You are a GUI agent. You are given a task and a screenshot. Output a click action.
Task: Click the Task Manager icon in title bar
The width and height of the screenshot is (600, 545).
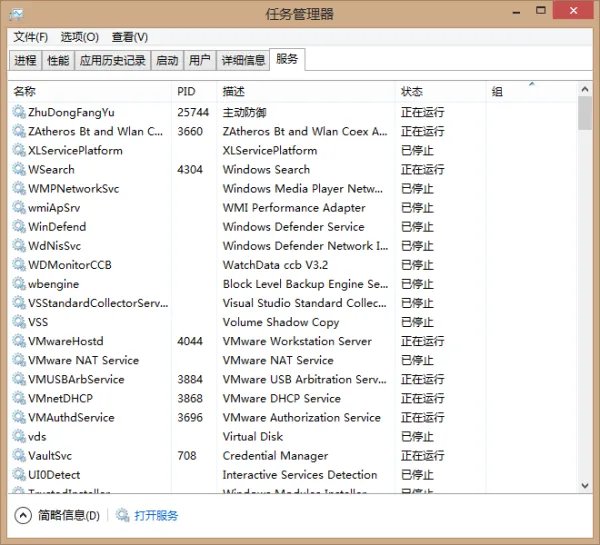pyautogui.click(x=15, y=13)
